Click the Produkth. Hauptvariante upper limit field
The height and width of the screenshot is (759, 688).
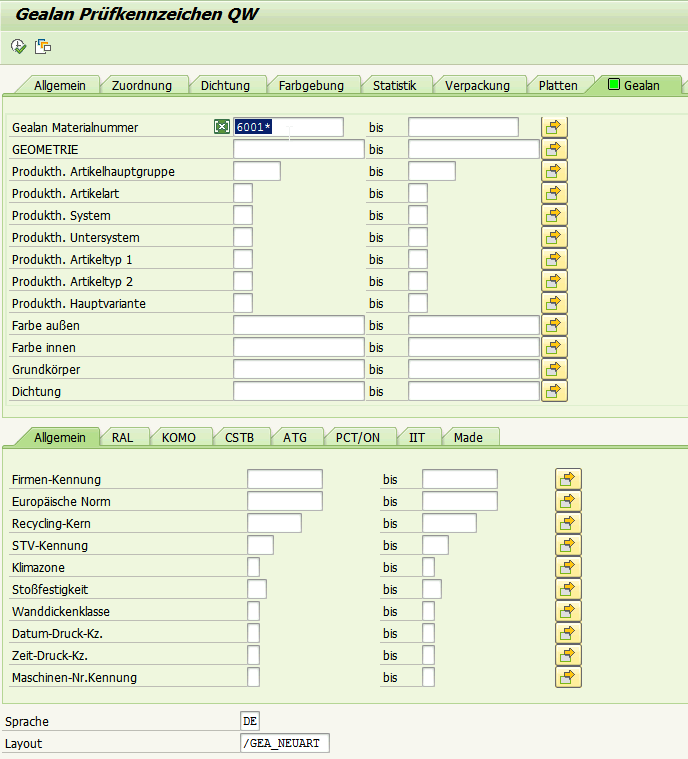pos(418,303)
